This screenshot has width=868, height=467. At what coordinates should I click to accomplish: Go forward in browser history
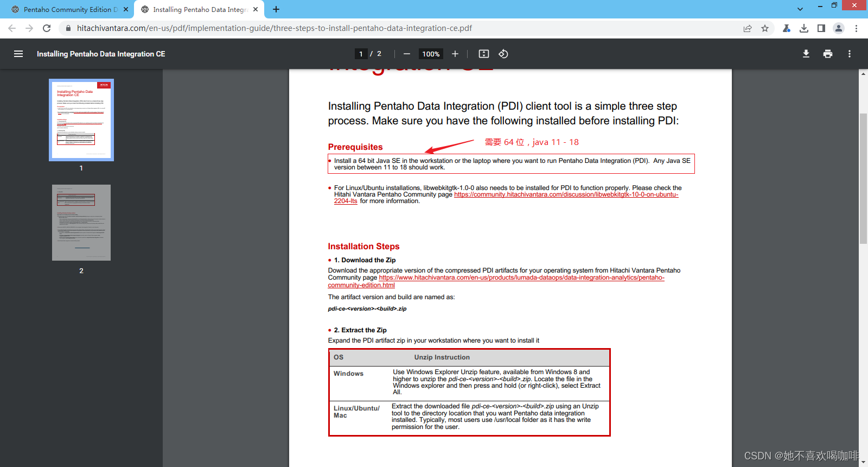(29, 28)
